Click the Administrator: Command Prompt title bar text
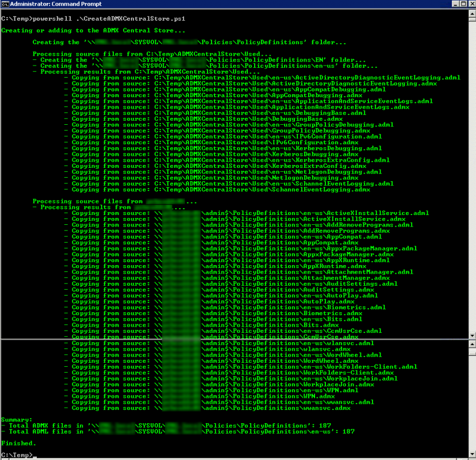Screen dimensions: 476x460 56,4
